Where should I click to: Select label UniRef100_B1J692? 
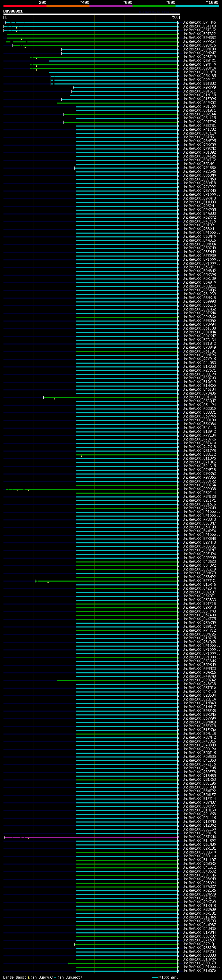coord(199,840)
